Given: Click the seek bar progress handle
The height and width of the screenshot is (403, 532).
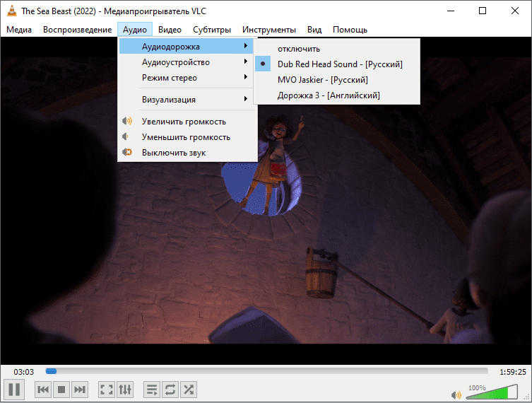Looking at the screenshot, I should coord(52,371).
